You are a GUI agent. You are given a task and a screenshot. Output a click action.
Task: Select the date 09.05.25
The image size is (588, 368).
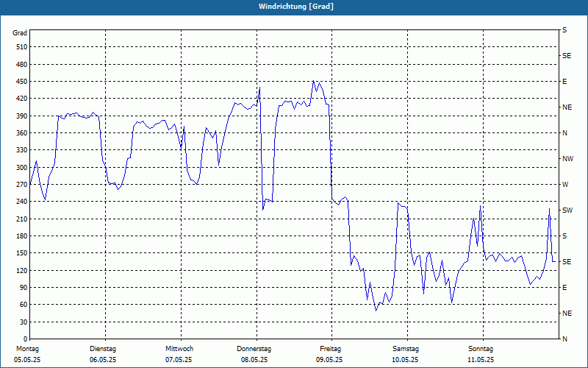point(329,360)
